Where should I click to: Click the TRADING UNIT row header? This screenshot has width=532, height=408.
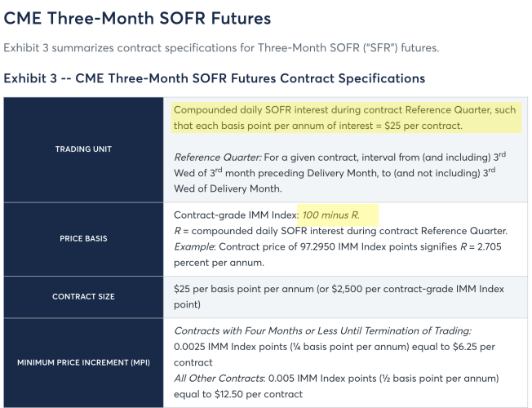point(83,149)
